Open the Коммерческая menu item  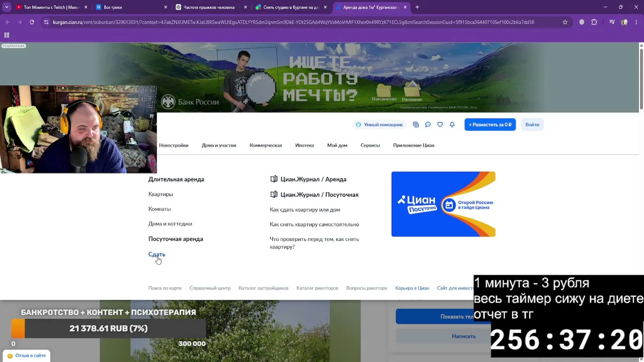point(266,145)
